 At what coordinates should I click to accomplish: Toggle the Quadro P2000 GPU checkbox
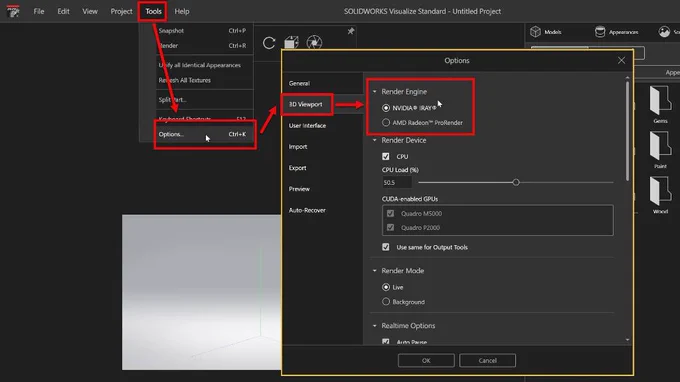click(390, 227)
